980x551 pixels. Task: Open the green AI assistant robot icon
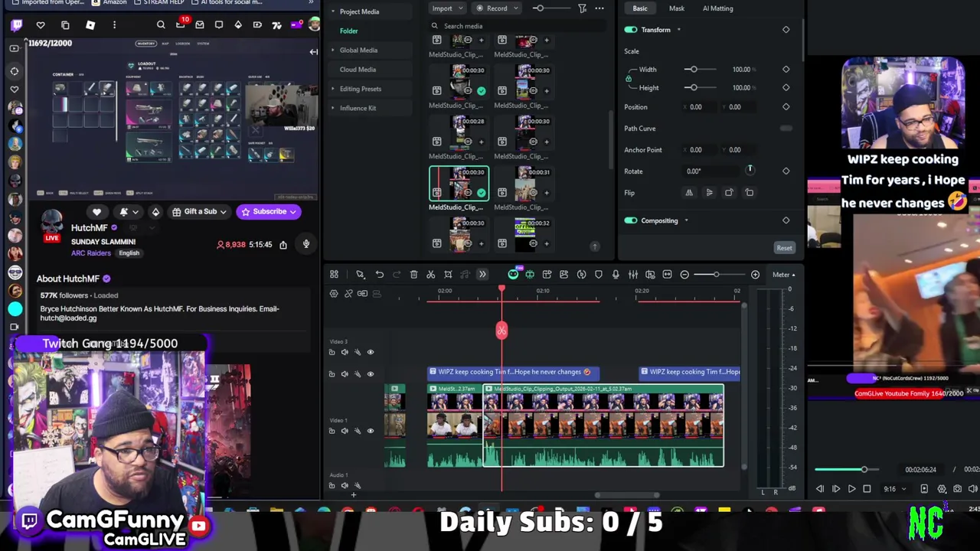click(x=513, y=275)
